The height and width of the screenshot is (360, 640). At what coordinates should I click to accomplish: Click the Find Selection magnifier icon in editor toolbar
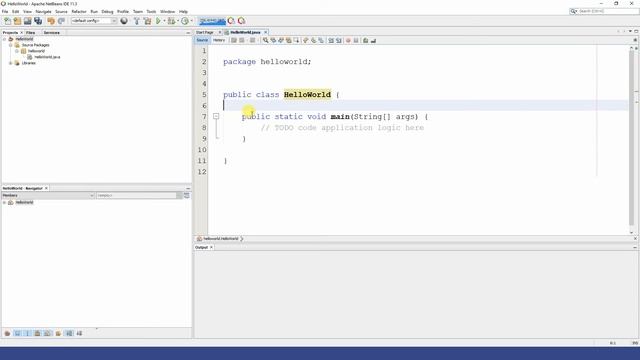point(266,40)
